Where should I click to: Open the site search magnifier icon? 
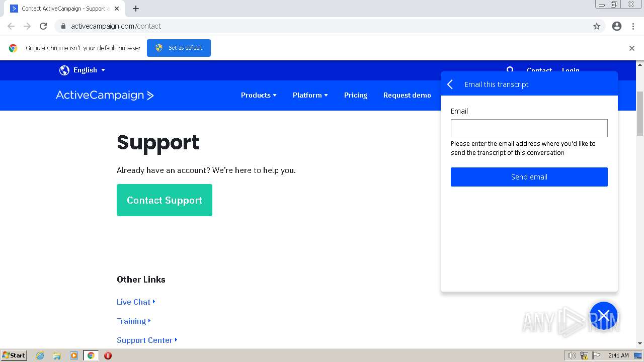(510, 70)
